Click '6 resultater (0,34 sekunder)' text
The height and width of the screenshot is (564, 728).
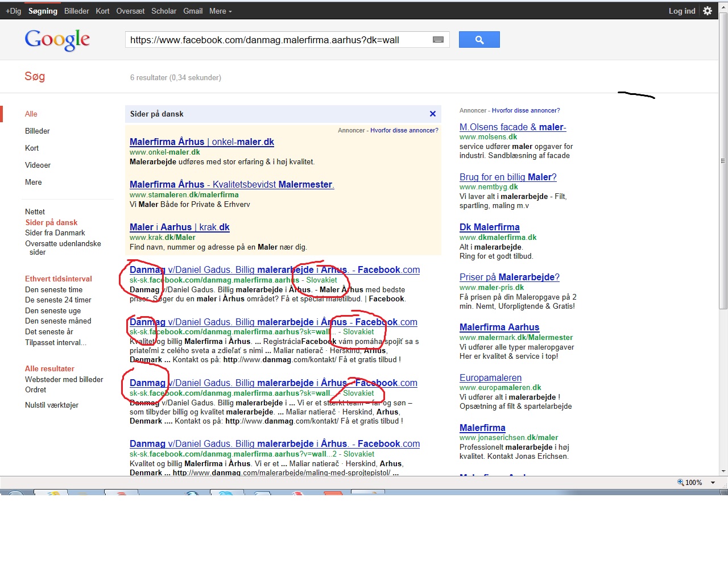coord(176,77)
